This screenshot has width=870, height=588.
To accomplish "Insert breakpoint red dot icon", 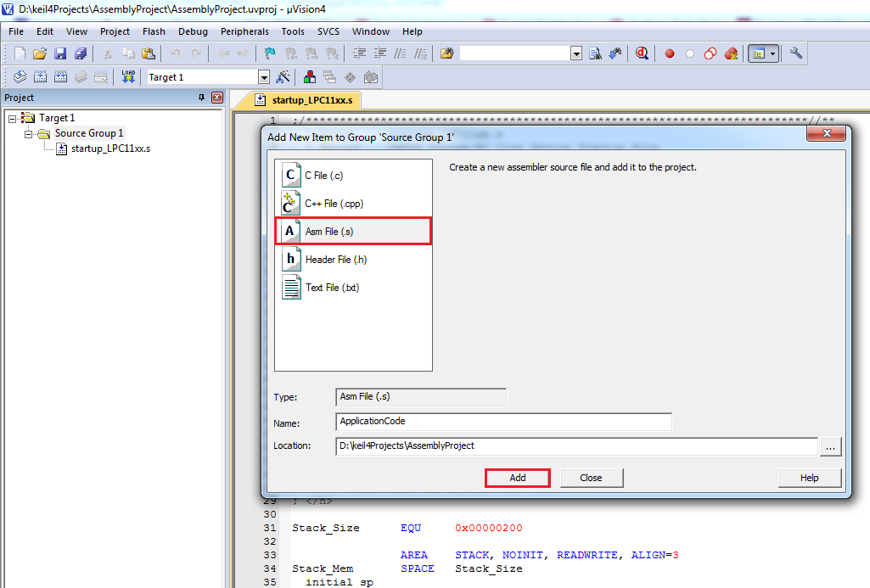I will [670, 53].
